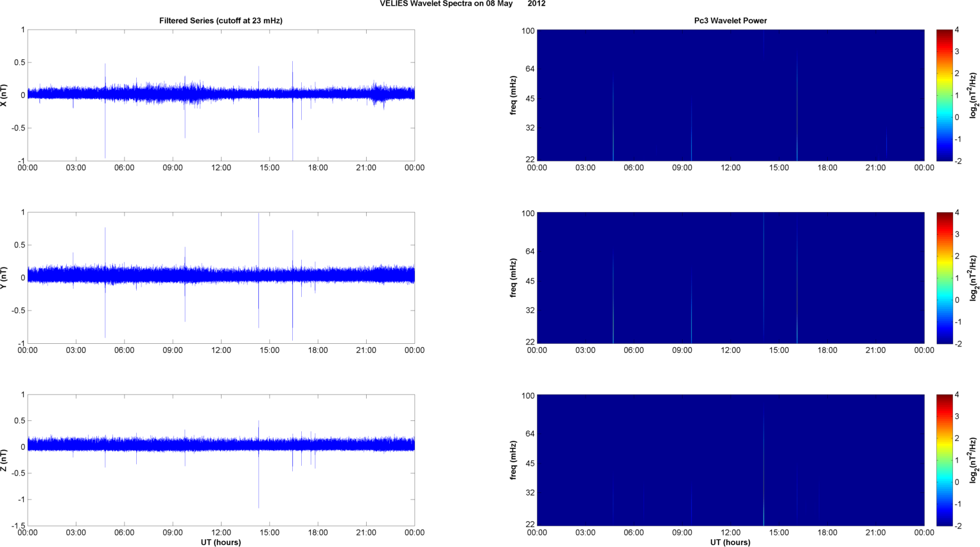Click the "freq (mHz)" label of the middle spectrogram
The width and height of the screenshot is (980, 547).
pos(514,278)
